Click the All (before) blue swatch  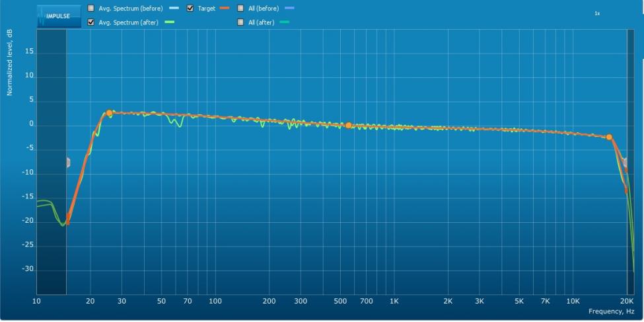coord(289,8)
